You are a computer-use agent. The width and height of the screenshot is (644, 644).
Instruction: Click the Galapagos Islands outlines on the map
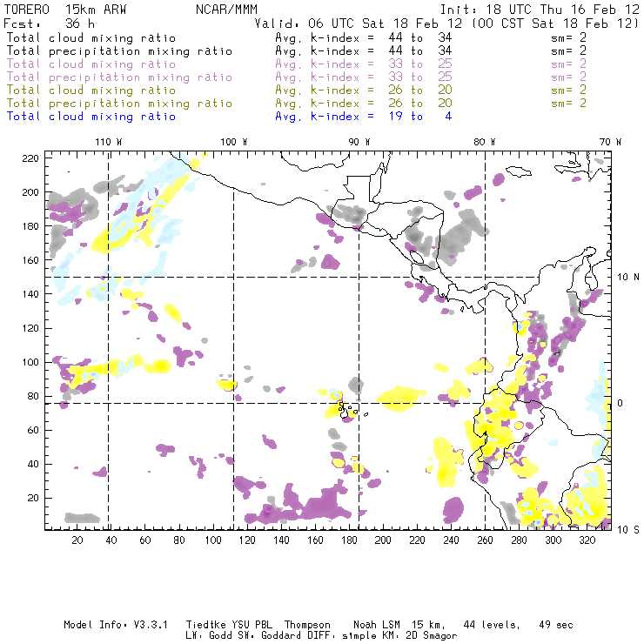pyautogui.click(x=347, y=408)
